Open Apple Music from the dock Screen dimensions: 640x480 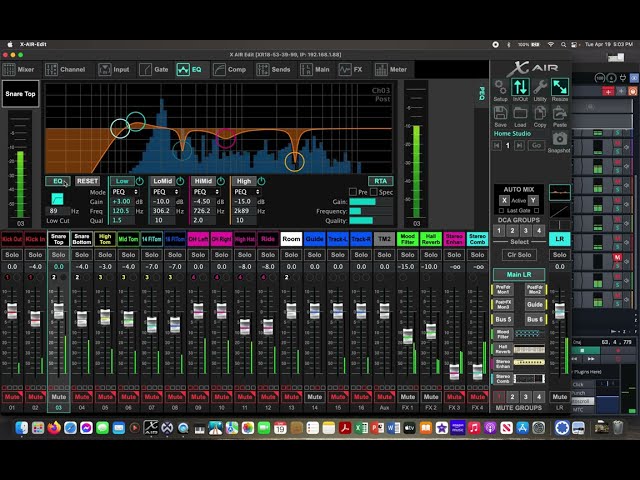coord(474,428)
